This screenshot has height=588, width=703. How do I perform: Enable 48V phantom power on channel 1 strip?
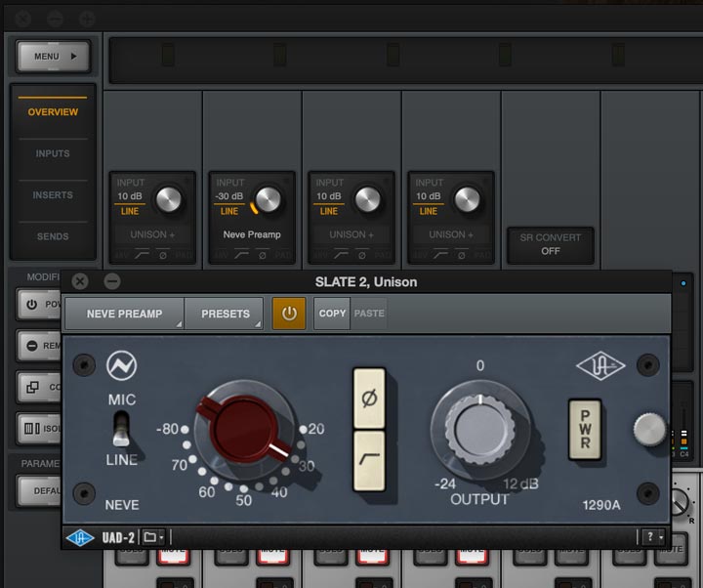121,255
